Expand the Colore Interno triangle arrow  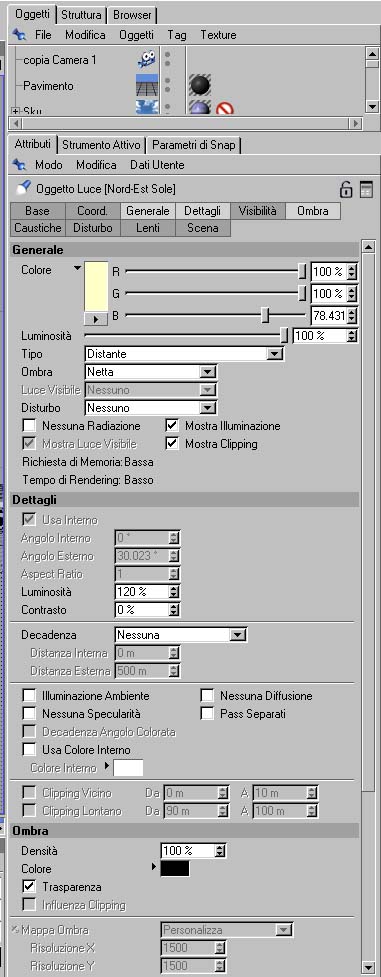(x=107, y=766)
